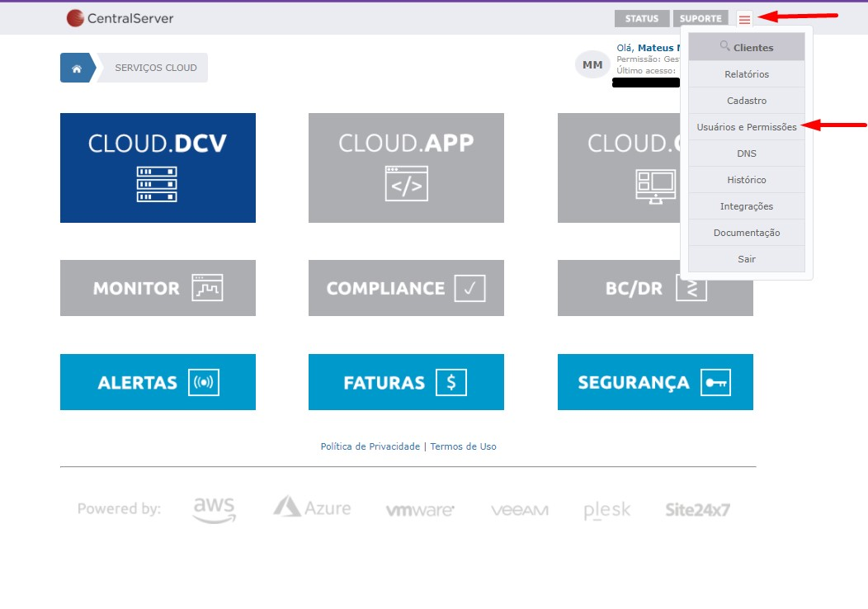Select DNS in the dropdown menu
Viewport: 868px width, 609px height.
[x=746, y=153]
